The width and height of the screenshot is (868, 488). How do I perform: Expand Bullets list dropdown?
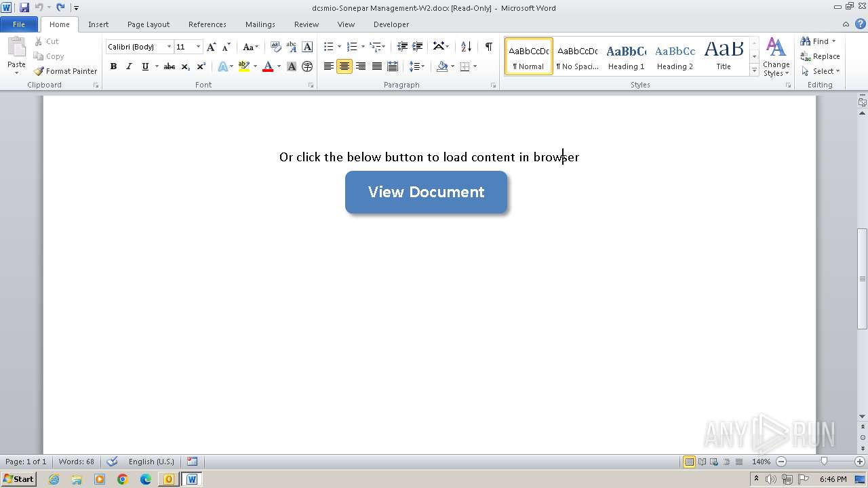tap(340, 47)
